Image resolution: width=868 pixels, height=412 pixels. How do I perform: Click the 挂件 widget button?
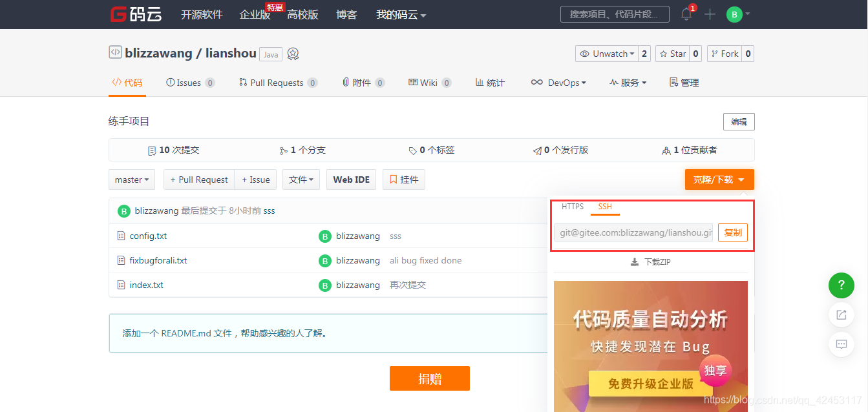pos(404,180)
